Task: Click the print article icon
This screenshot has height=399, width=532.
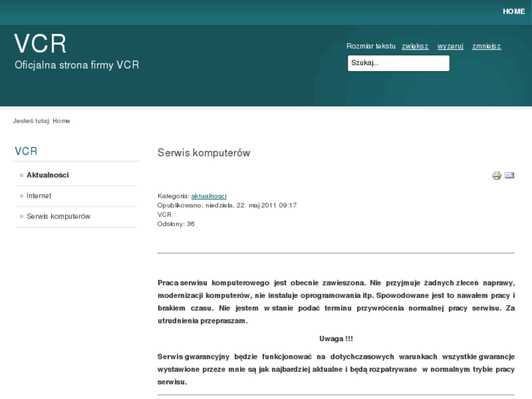Action: tap(496, 175)
